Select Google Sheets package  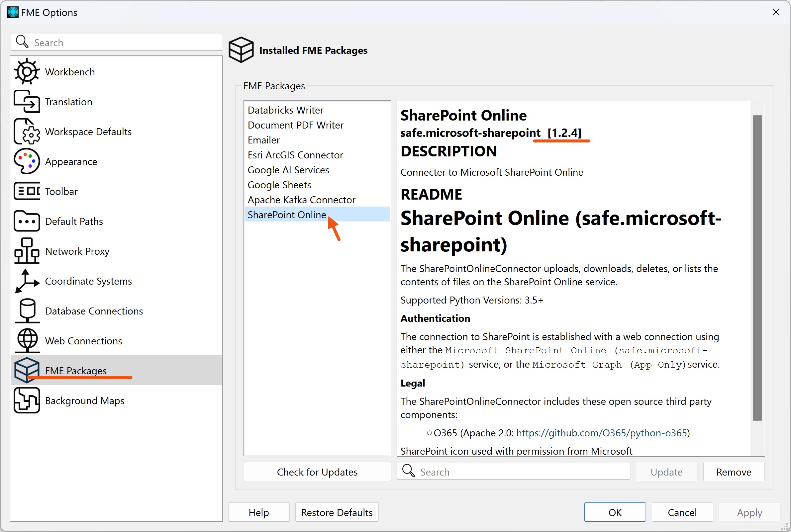pyautogui.click(x=317, y=185)
